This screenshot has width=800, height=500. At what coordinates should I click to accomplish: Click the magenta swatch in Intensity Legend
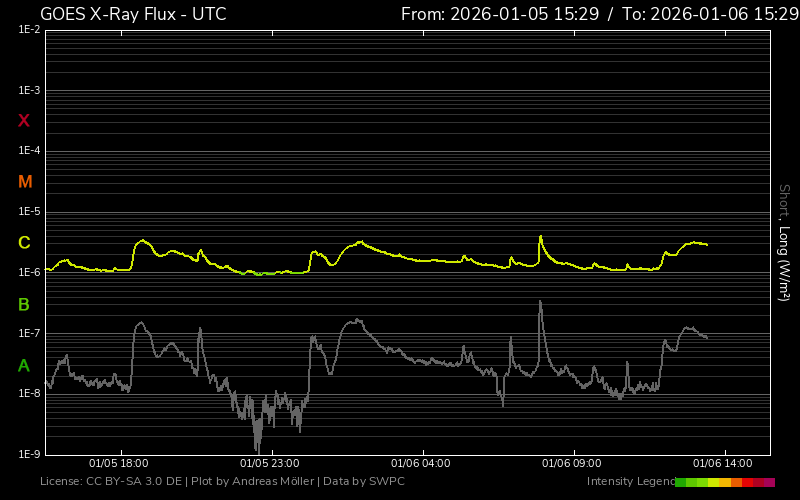[x=769, y=483]
